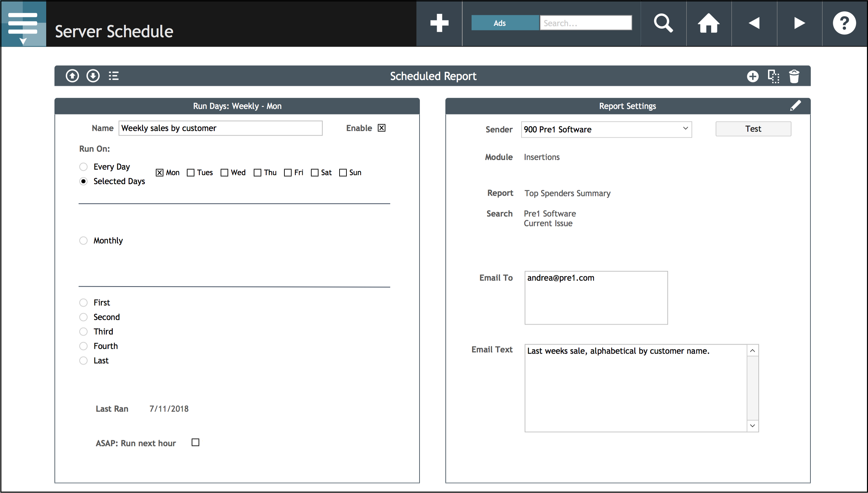868x493 pixels.
Task: Show list view of scheduled reports
Action: click(x=114, y=76)
